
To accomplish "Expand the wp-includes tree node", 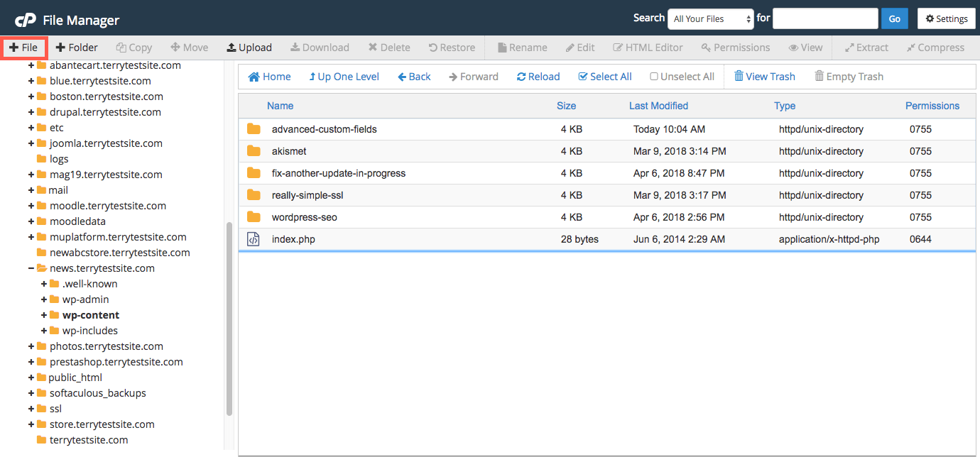I will point(44,331).
